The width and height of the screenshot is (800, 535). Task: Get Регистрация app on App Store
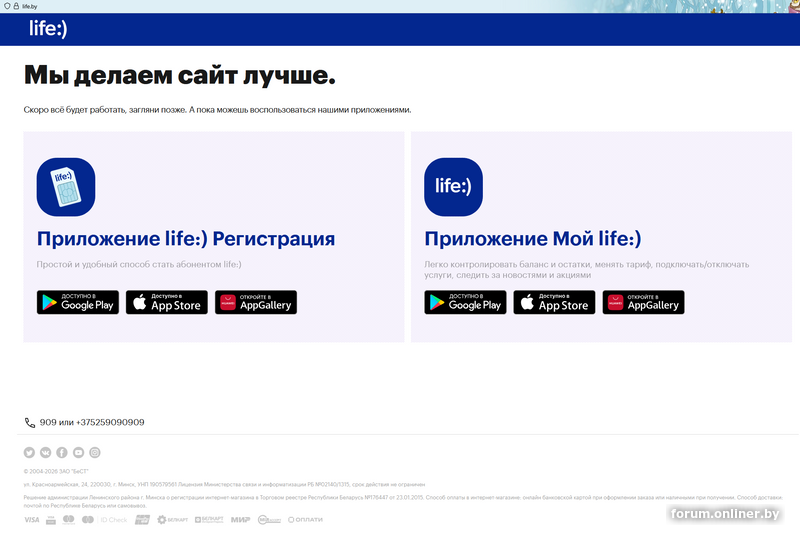[167, 302]
